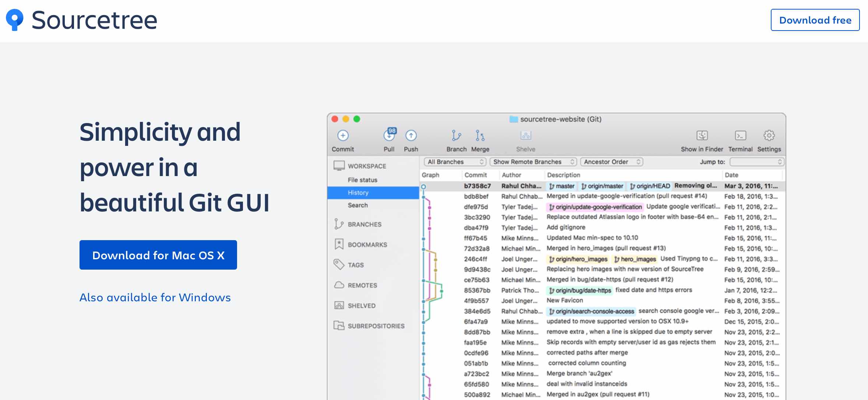
Task: Open the Terminal toolbar icon
Action: click(740, 136)
